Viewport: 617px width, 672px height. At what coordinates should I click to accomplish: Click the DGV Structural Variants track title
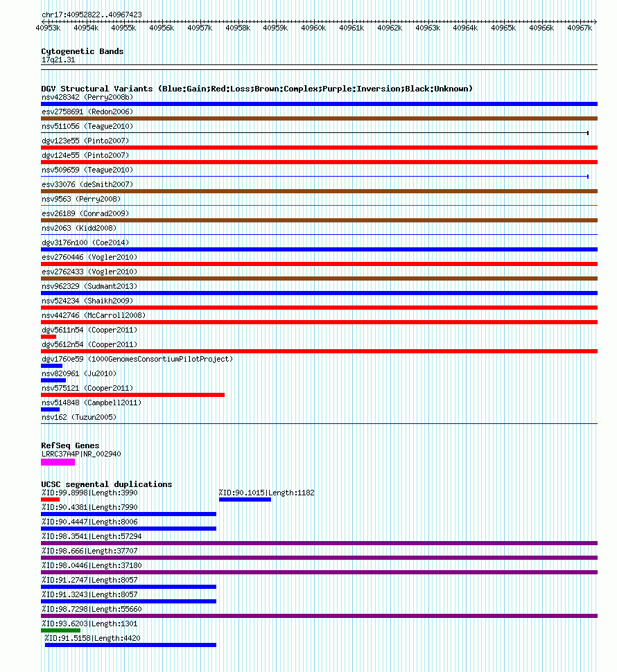pos(257,89)
